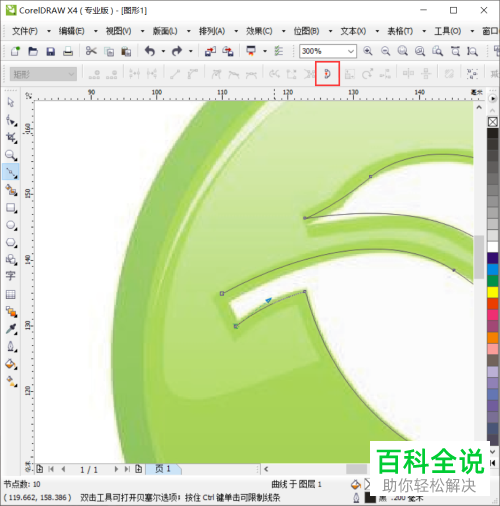Select the Text tool
The height and width of the screenshot is (506, 500).
[x=10, y=276]
